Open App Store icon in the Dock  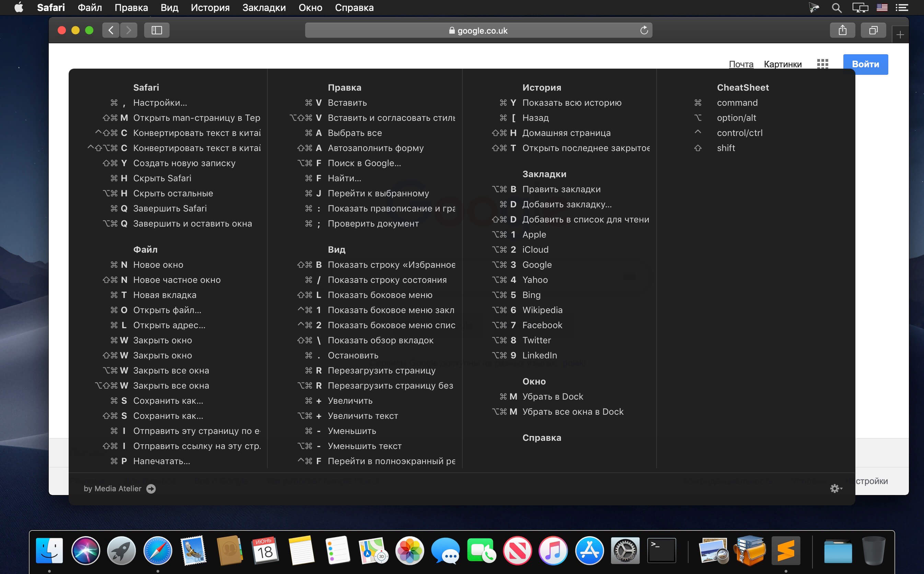[589, 550]
